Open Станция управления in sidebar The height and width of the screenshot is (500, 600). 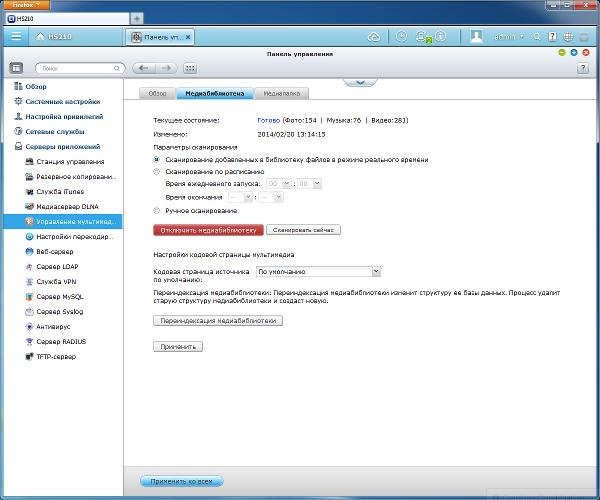[x=65, y=161]
